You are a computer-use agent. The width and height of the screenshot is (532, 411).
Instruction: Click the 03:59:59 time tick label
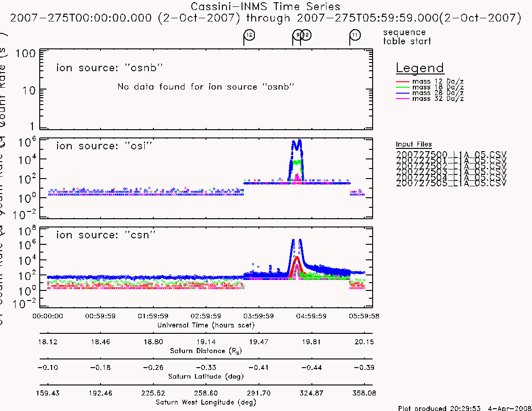258,316
